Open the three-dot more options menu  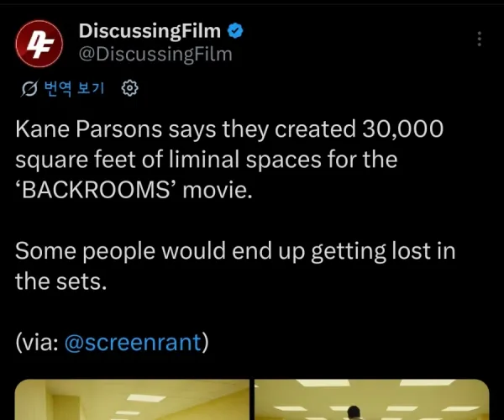(x=480, y=39)
